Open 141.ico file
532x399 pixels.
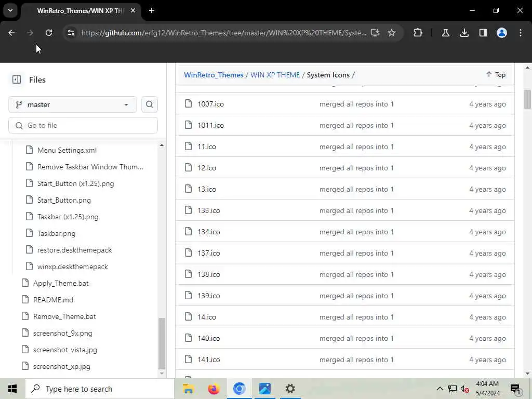point(209,360)
